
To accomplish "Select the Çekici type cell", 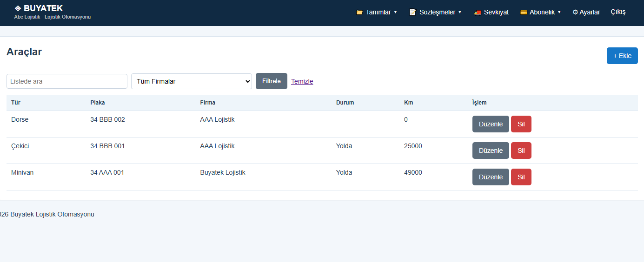I will click(20, 146).
